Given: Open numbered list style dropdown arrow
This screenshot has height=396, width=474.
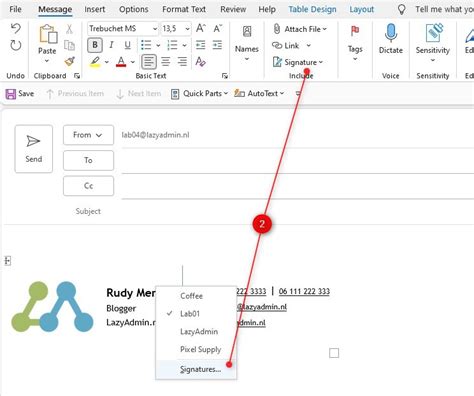Looking at the screenshot, I should pos(185,45).
